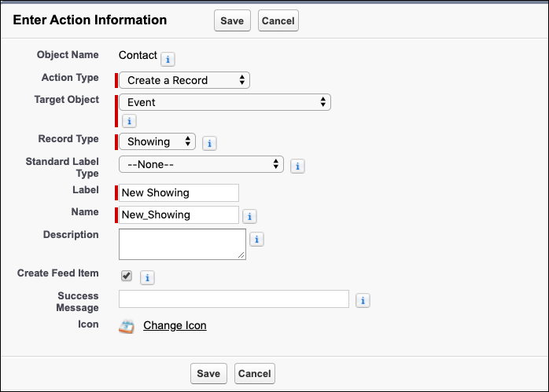Open the Description field info icon
This screenshot has height=392, width=549.
pyautogui.click(x=256, y=240)
